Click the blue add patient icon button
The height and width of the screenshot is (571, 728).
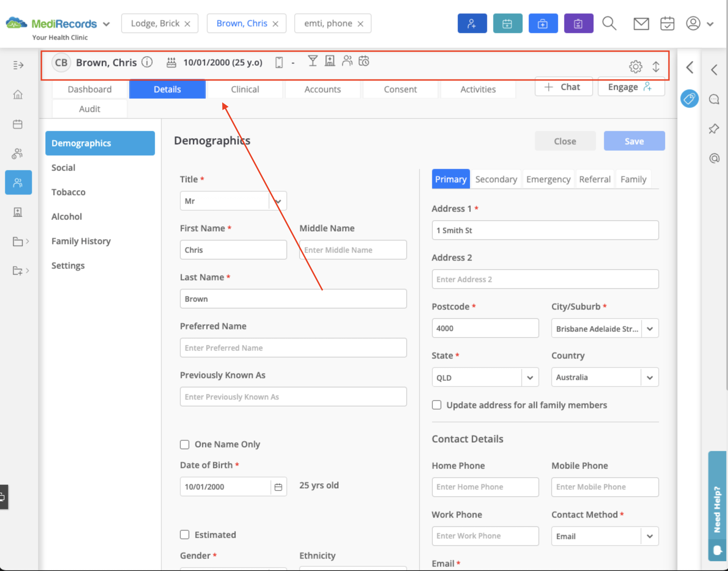(x=472, y=23)
